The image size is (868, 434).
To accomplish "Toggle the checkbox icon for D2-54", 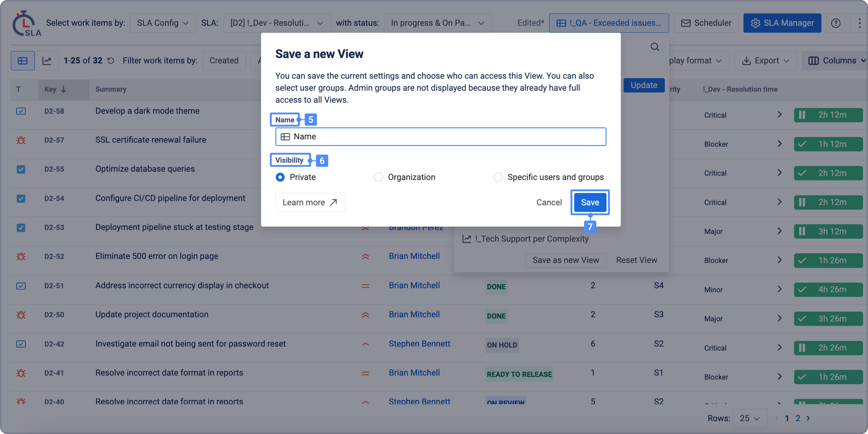I will [x=21, y=198].
